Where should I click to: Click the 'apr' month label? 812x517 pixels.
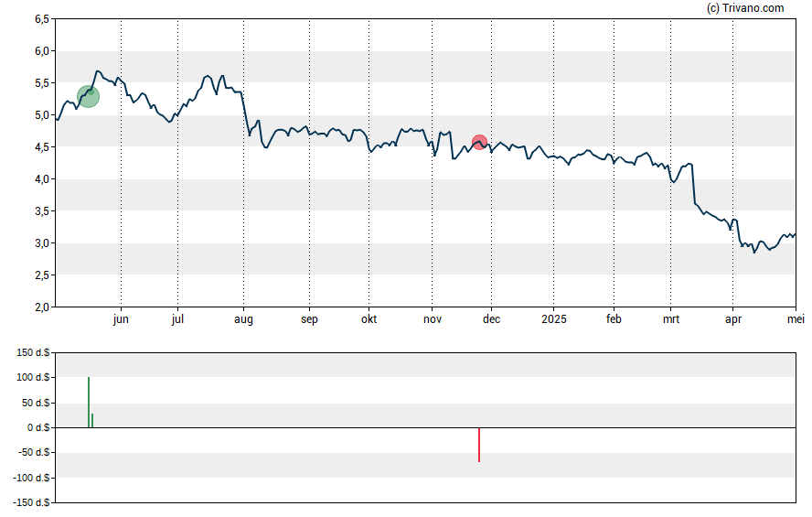733,319
